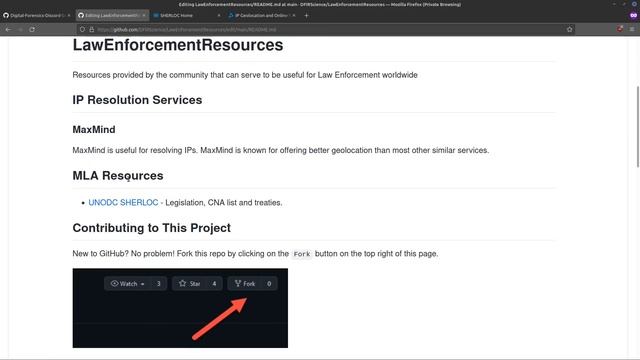Close the Editing LawEnforcementResources tab
The height and width of the screenshot is (360, 640).
[144, 16]
